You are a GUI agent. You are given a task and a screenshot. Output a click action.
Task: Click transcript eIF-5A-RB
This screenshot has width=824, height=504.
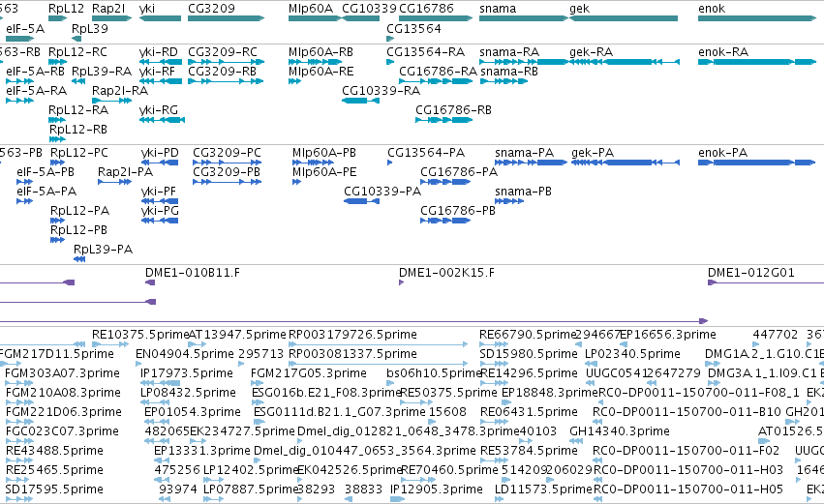coord(20,81)
